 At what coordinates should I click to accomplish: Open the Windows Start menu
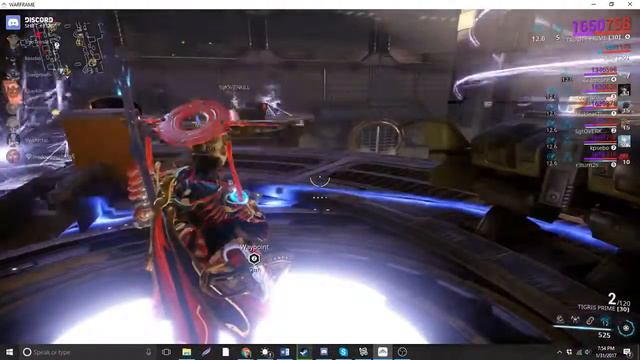click(9, 352)
